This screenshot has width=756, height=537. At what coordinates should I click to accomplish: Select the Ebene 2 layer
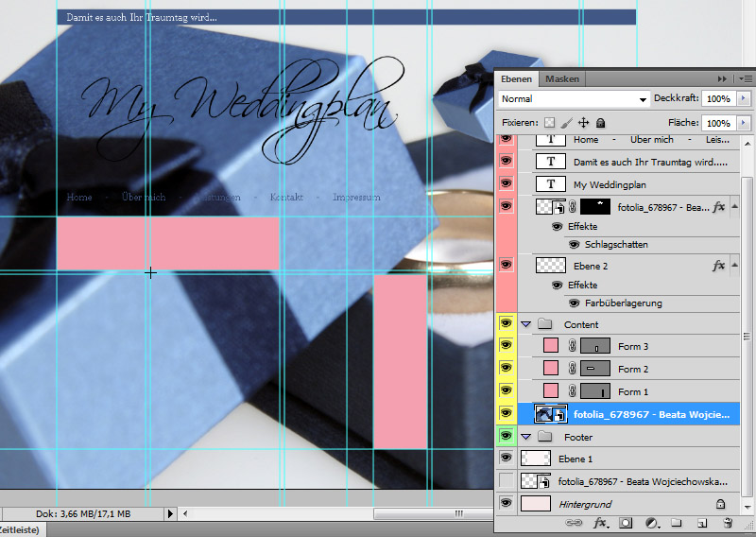[x=624, y=267]
